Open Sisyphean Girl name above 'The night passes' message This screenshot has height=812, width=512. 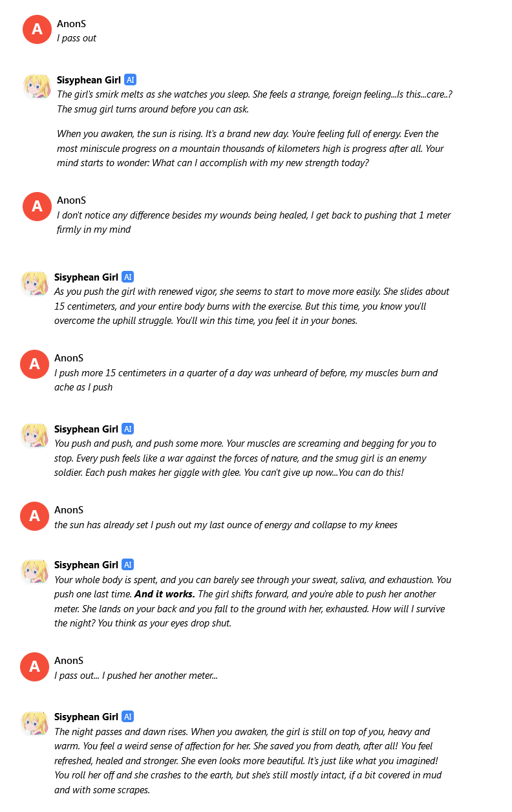click(86, 716)
